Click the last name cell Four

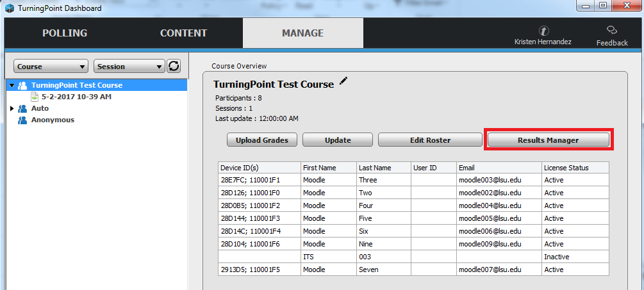point(384,205)
